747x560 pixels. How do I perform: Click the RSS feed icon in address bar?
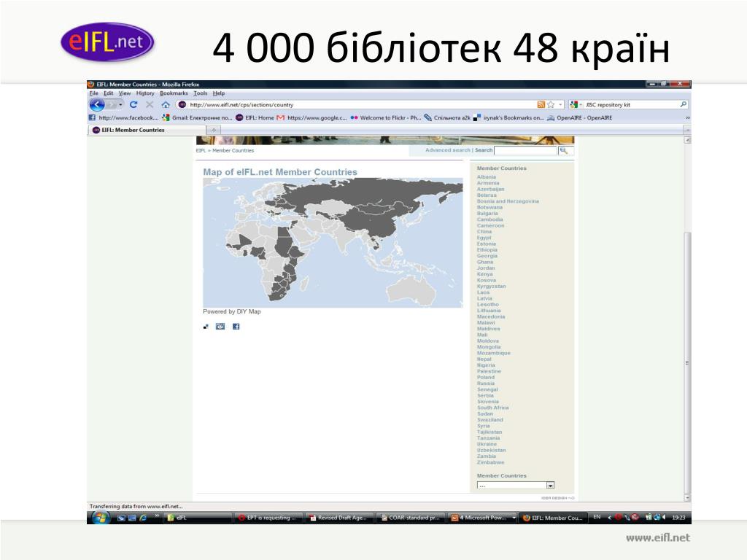[x=541, y=105]
